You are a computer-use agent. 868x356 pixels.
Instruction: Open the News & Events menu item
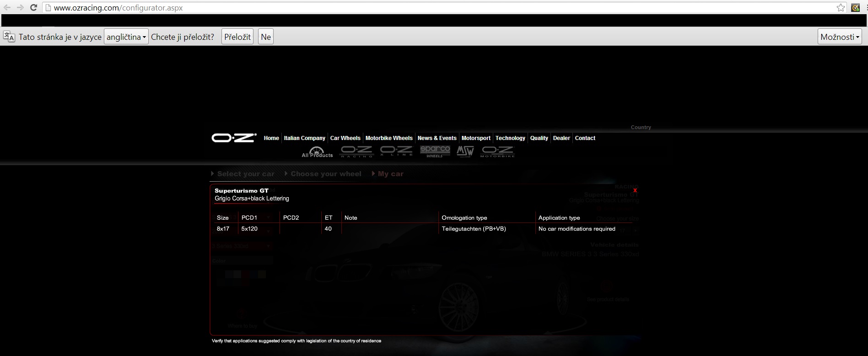pyautogui.click(x=437, y=138)
